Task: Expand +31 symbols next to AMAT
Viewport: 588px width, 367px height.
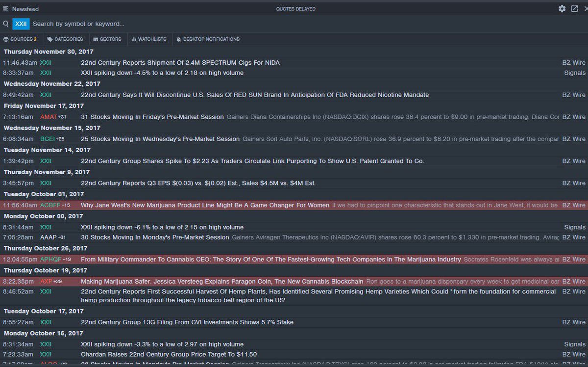Action: coord(62,117)
